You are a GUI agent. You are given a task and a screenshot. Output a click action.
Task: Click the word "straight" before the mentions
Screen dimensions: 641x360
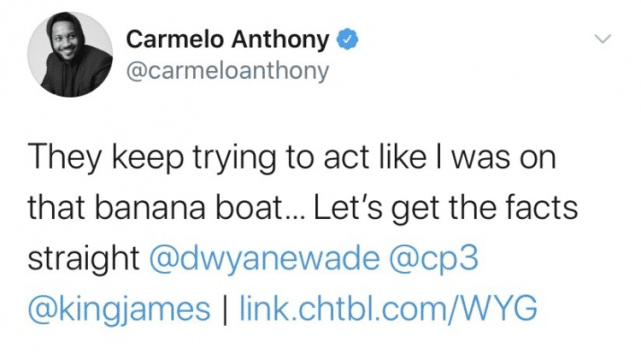pyautogui.click(x=84, y=259)
